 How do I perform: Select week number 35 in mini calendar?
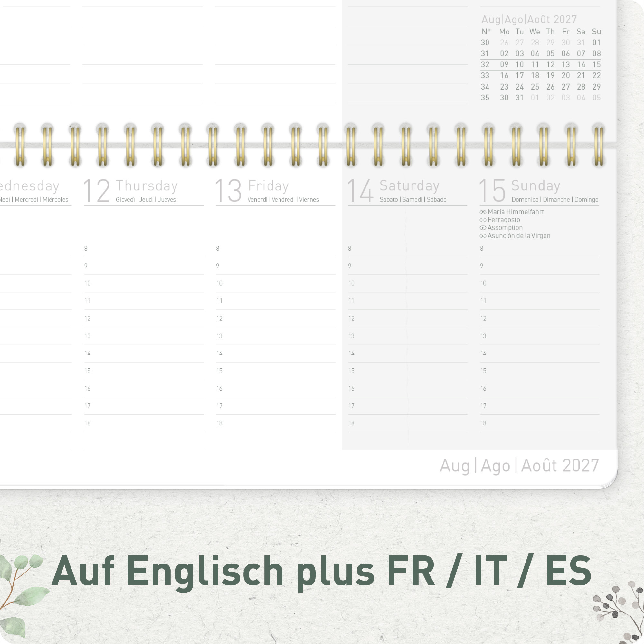click(485, 98)
